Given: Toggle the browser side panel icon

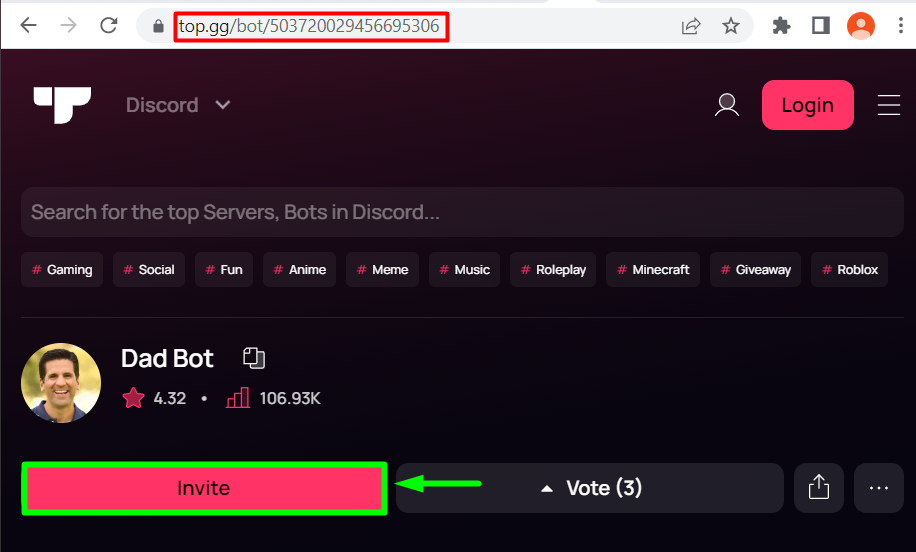Looking at the screenshot, I should pos(821,26).
